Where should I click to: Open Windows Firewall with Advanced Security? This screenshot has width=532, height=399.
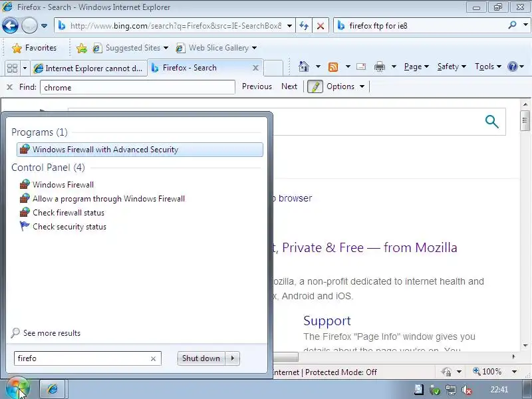(140, 149)
